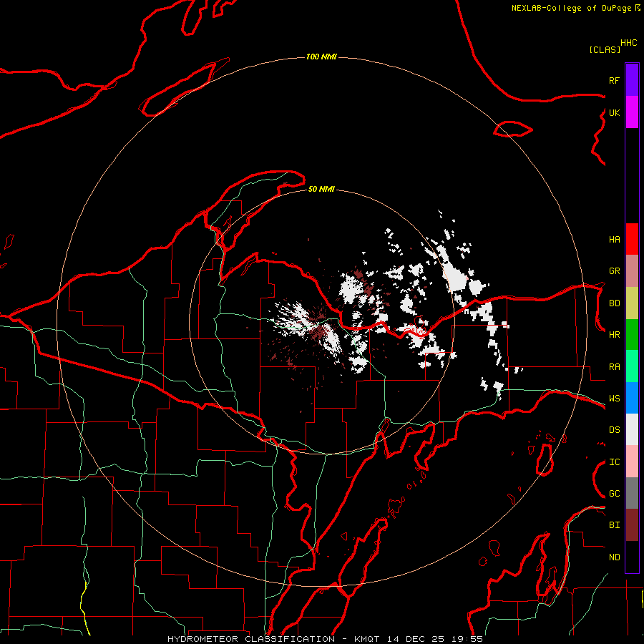This screenshot has height=644, width=644.
Task: Click the KMQT station identifier
Action: [x=368, y=639]
